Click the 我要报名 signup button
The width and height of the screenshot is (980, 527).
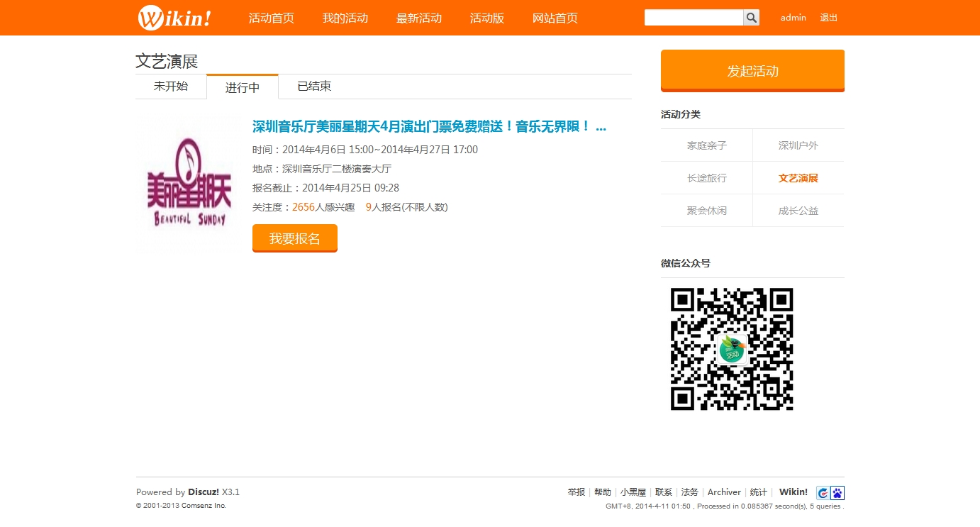point(294,238)
